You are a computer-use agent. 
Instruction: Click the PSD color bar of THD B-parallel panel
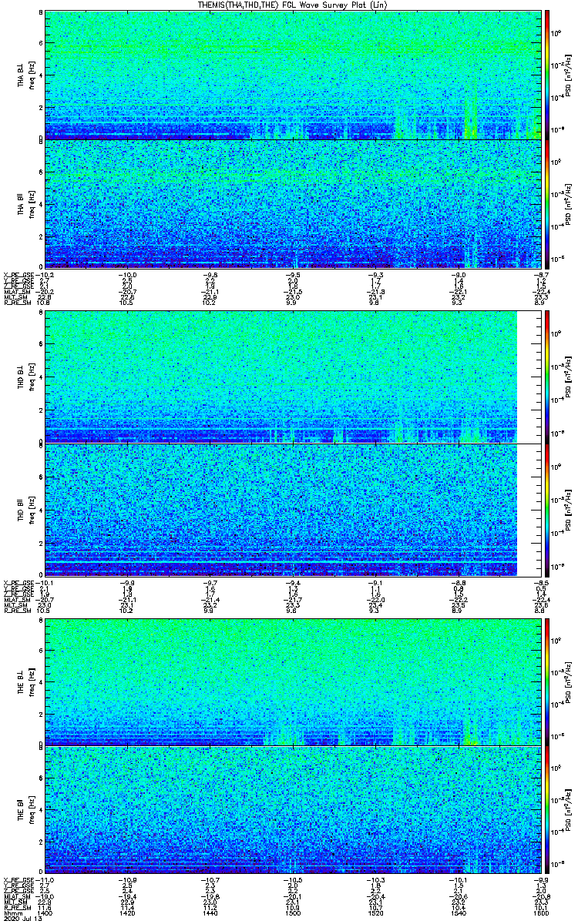(x=548, y=510)
